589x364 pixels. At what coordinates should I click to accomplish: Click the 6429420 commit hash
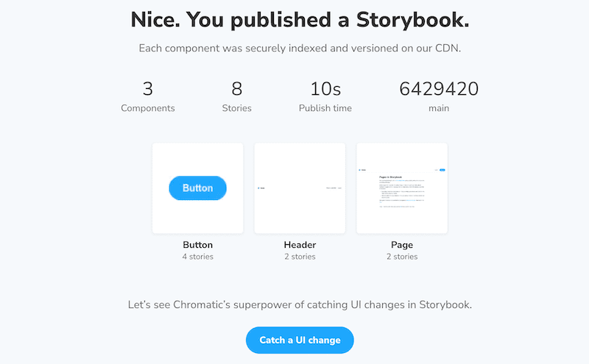(439, 90)
